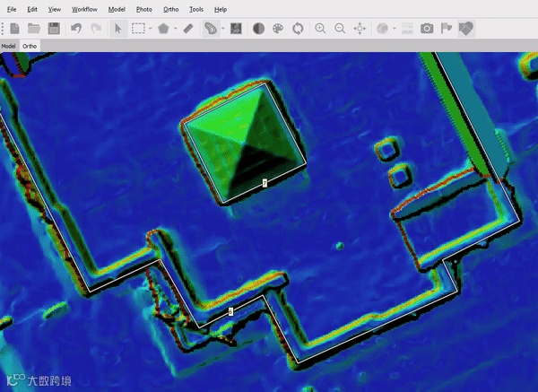Reset the view with the four-arrows icon
Screen dimensions: 538x392
coord(360,29)
